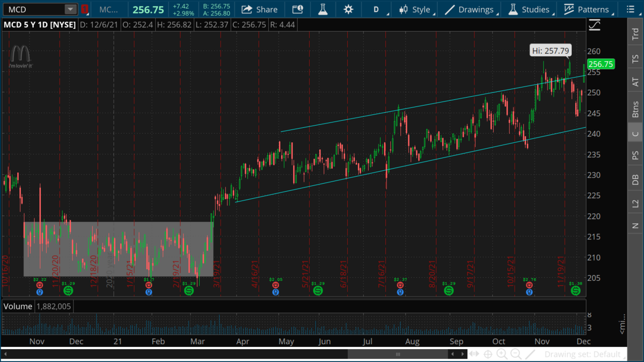644x362 pixels.
Task: Open the MCD symbol dropdown arrow
Action: 70,9
